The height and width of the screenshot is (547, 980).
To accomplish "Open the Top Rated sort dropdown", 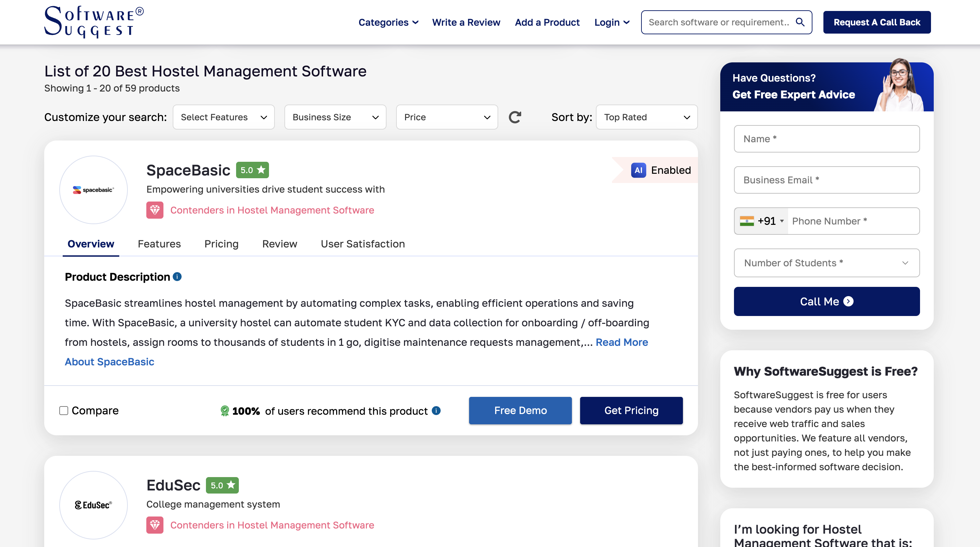I will pos(647,117).
